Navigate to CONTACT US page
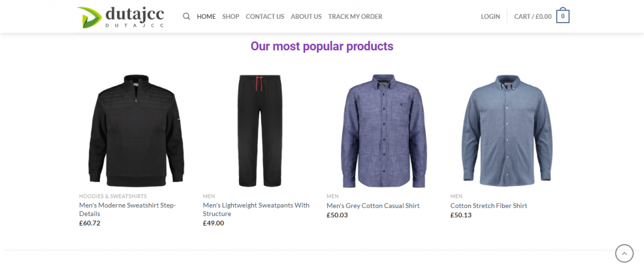 (x=265, y=16)
